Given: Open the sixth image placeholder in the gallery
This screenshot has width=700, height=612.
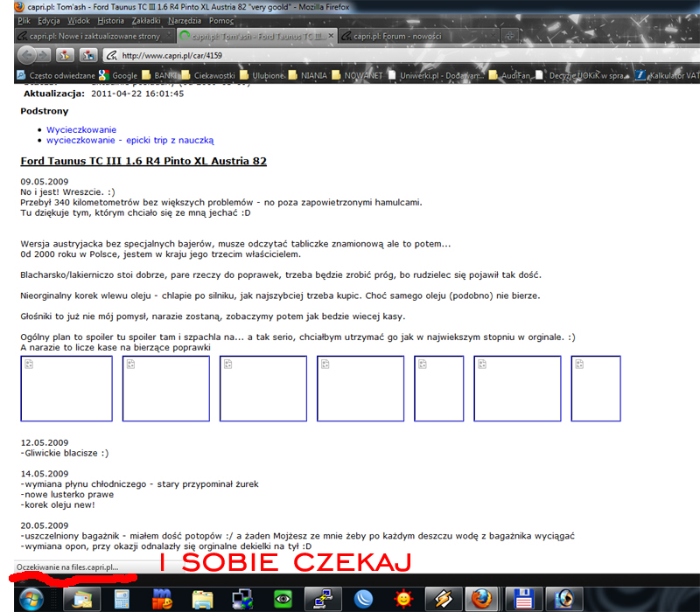Looking at the screenshot, I should (x=517, y=388).
